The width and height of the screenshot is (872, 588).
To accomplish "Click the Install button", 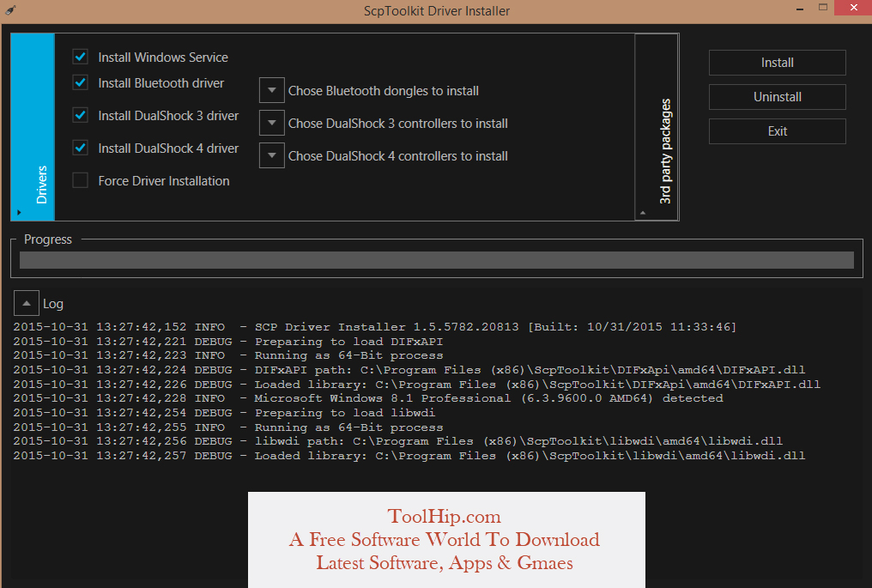I will (777, 63).
